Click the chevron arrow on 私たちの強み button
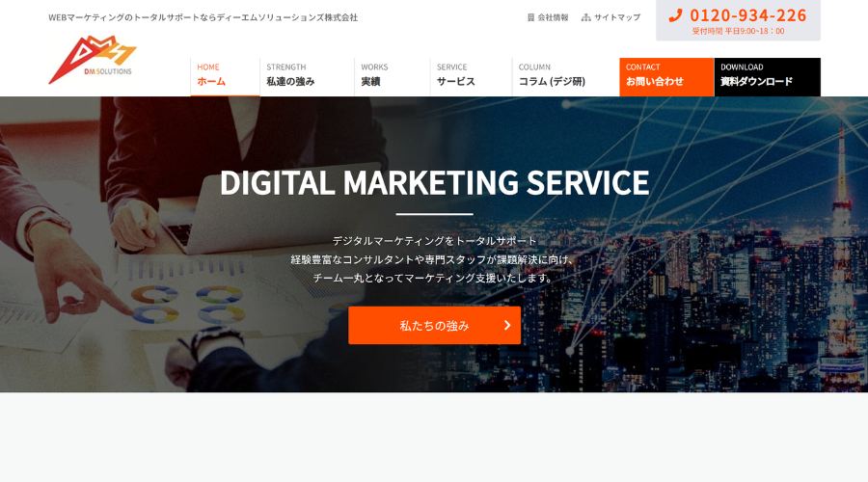 coord(507,326)
